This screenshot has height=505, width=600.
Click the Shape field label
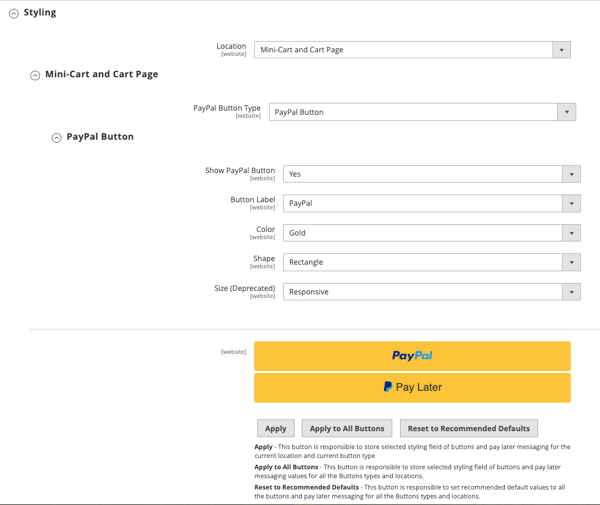tap(264, 259)
